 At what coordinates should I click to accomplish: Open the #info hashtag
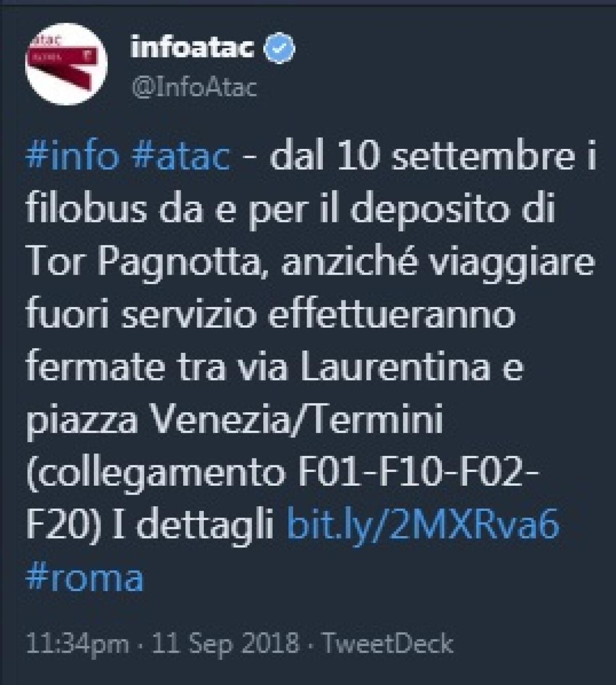[x=72, y=156]
